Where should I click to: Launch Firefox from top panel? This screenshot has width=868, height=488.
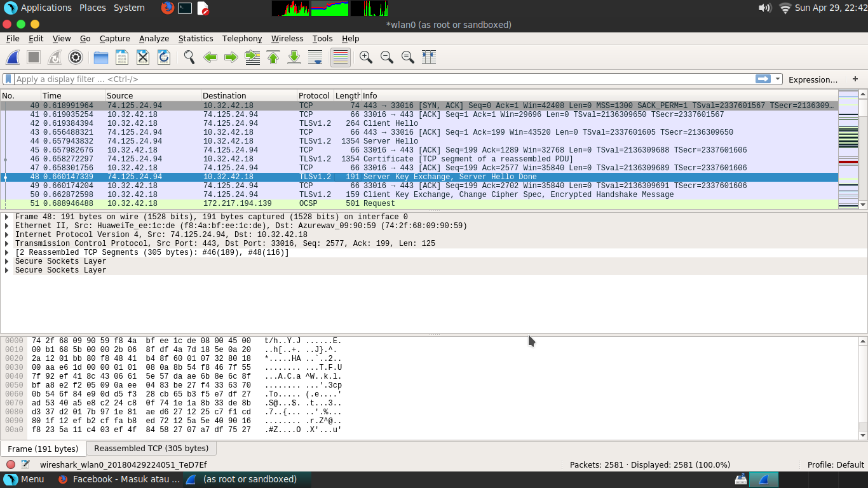167,8
